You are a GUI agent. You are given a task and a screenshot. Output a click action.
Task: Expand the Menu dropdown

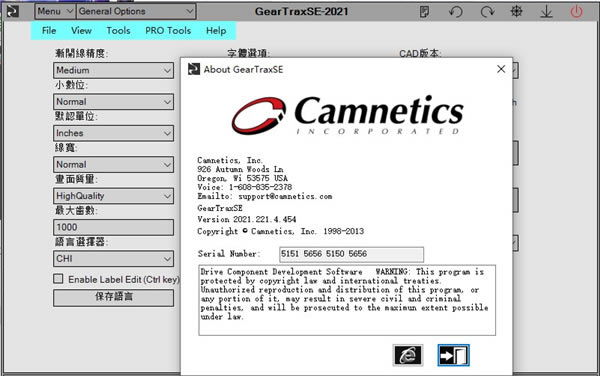coord(54,11)
